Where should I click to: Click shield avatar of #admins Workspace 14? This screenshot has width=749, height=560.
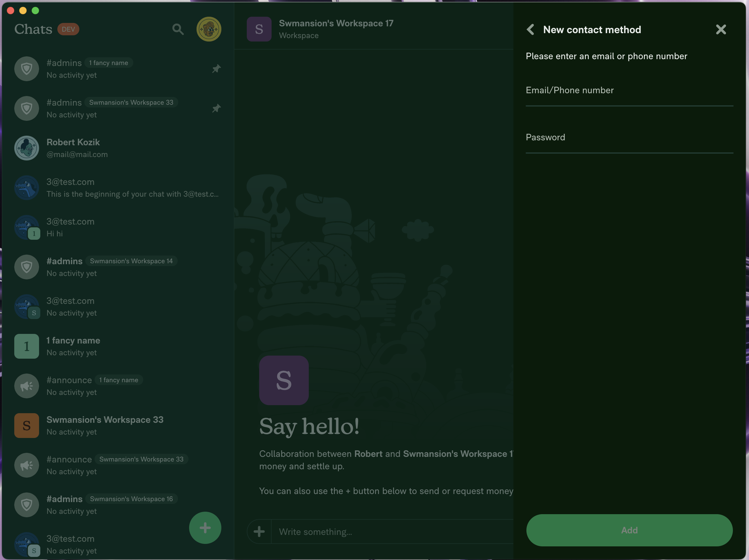26,267
